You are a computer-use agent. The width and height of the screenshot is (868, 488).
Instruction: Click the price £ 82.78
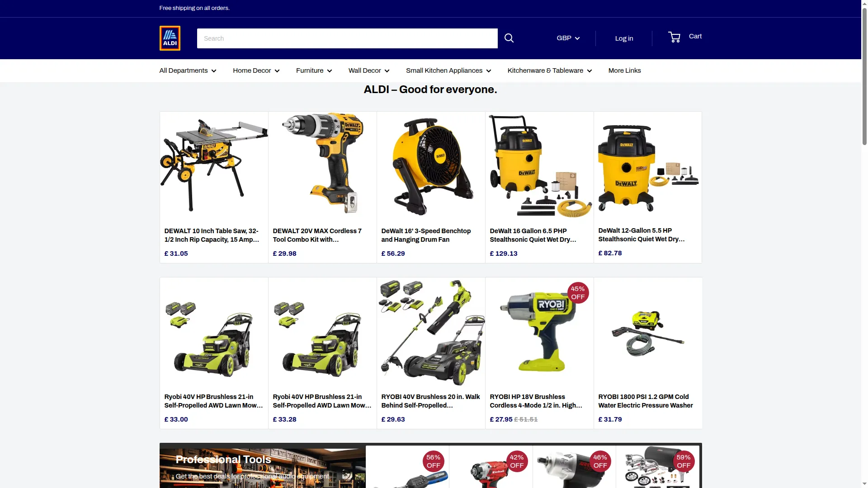[x=610, y=253]
